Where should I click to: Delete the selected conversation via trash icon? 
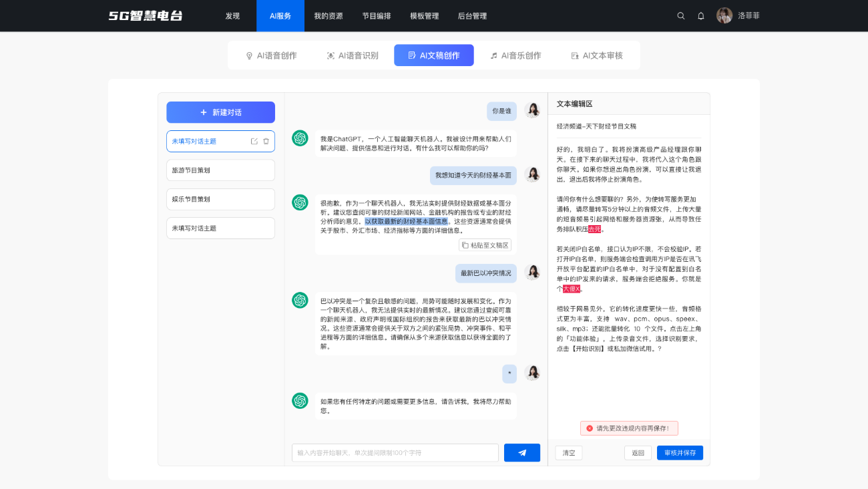(x=266, y=142)
